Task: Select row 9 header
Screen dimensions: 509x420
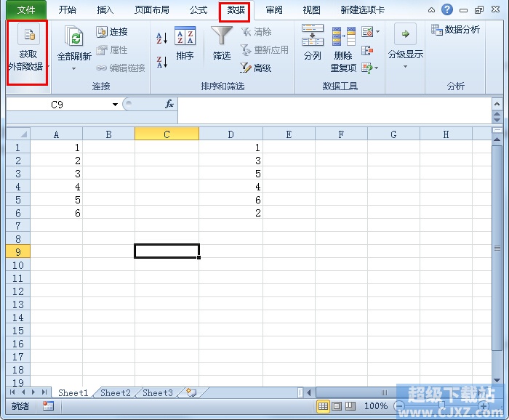Action: 18,252
